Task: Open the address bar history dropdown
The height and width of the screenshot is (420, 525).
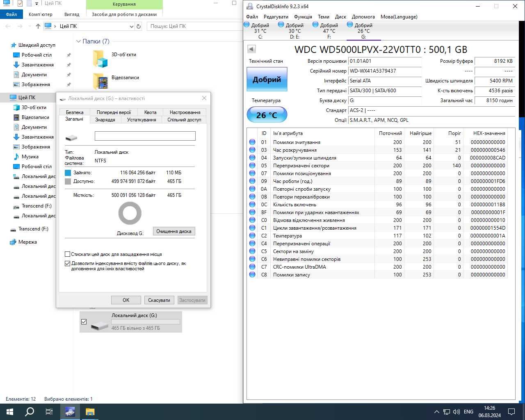Action: (x=131, y=26)
